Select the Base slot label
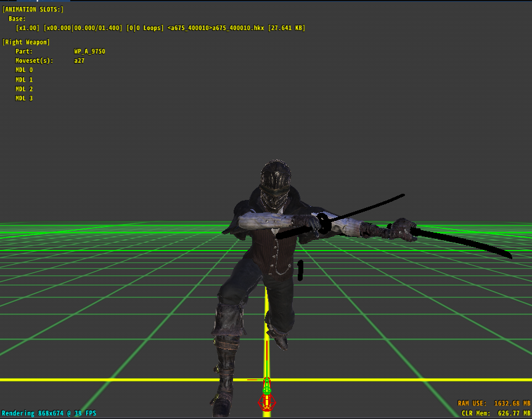 pos(17,19)
